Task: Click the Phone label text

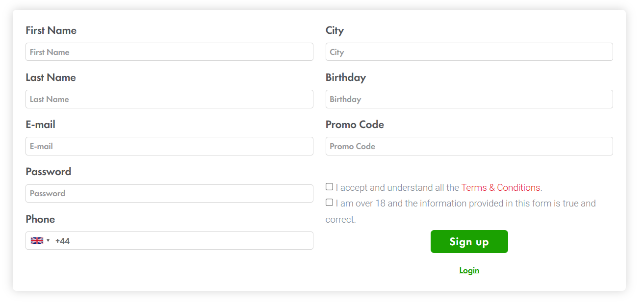Action: (40, 219)
